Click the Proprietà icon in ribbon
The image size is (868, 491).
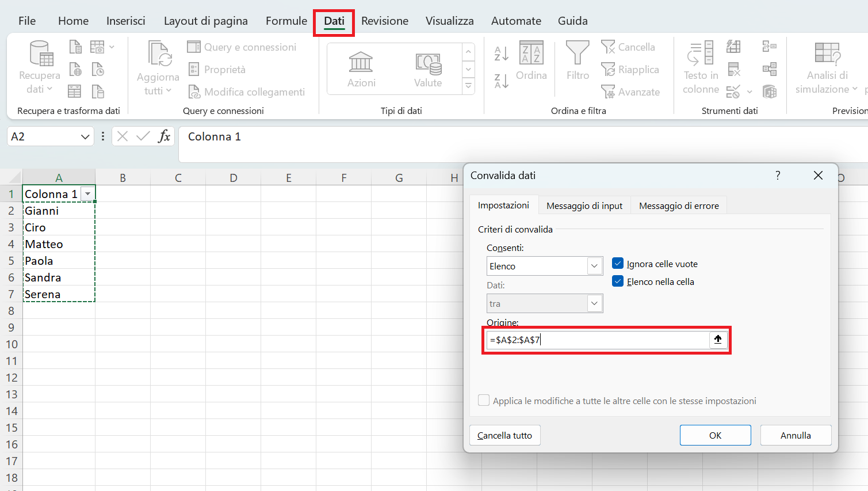[x=194, y=69]
